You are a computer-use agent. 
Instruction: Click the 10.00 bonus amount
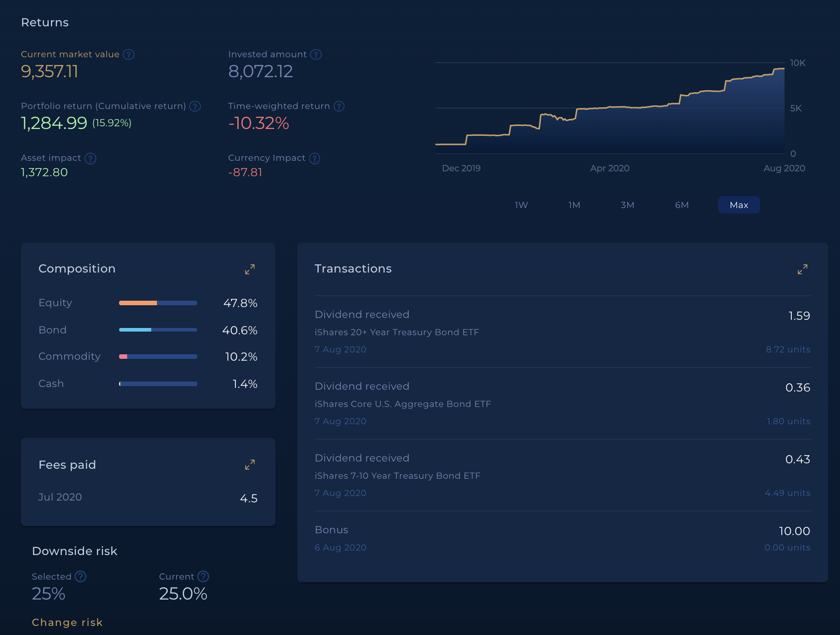(x=795, y=531)
